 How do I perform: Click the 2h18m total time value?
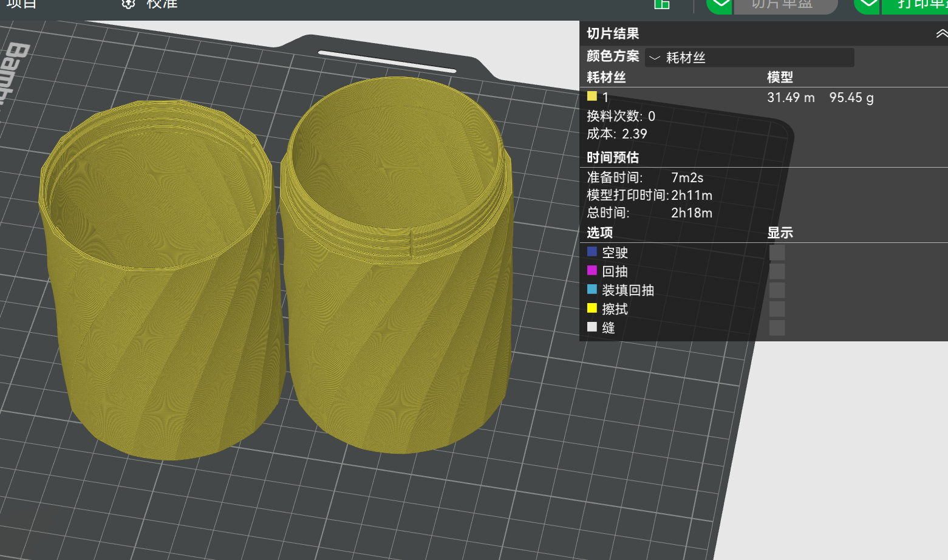[692, 213]
